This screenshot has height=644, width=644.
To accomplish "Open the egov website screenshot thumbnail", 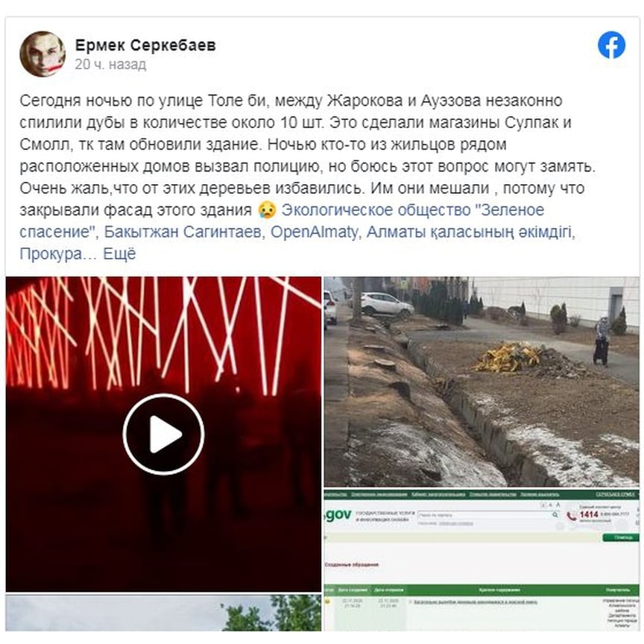I will click(482, 561).
